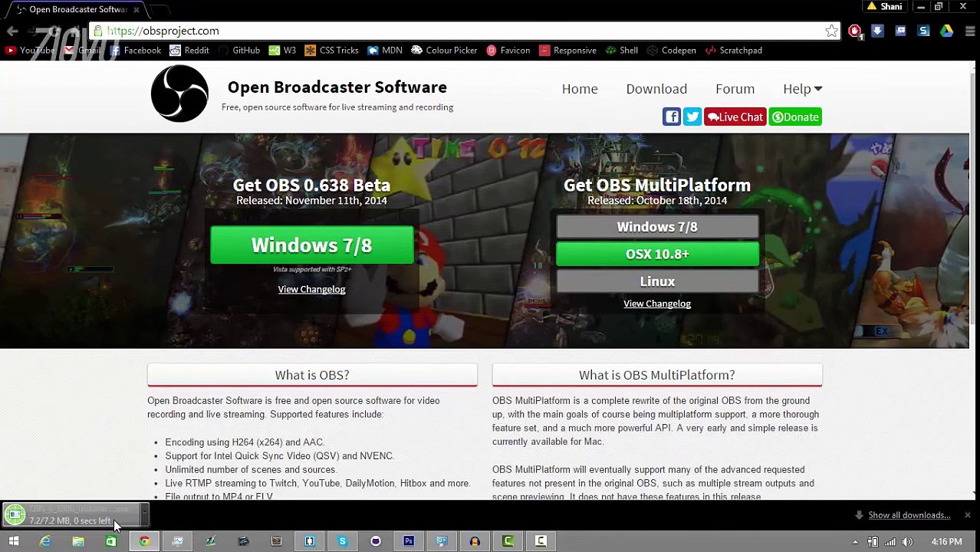Open a new browser tab
Screen dimensions: 980x552
click(x=159, y=9)
